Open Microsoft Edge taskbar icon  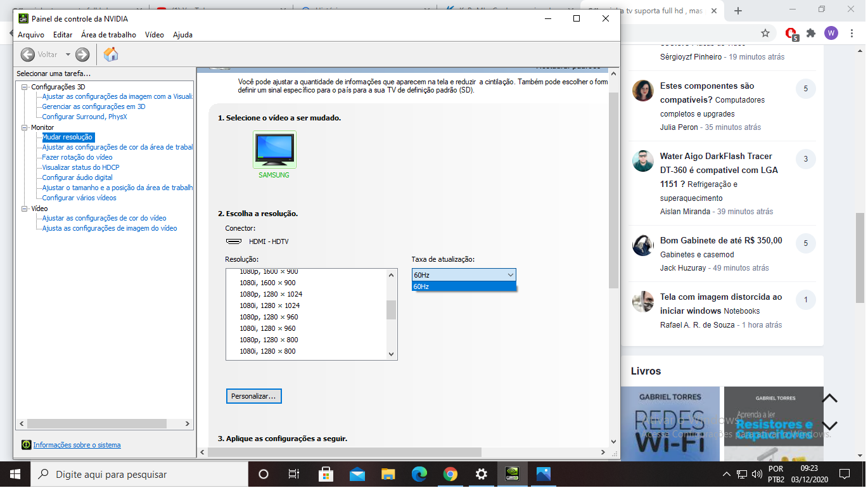tap(419, 474)
